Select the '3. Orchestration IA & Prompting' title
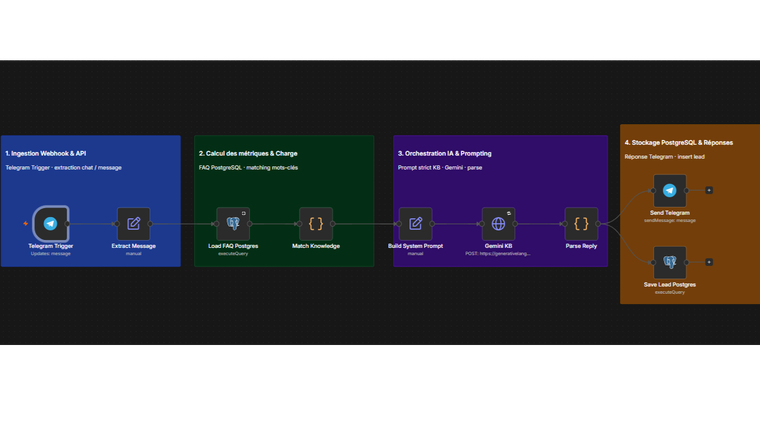Image resolution: width=760 pixels, height=427 pixels. pyautogui.click(x=444, y=154)
